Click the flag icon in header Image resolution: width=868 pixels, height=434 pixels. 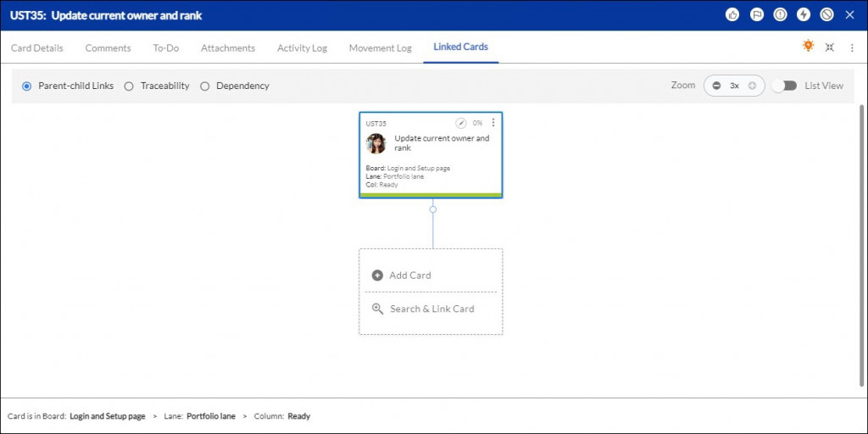coord(756,15)
